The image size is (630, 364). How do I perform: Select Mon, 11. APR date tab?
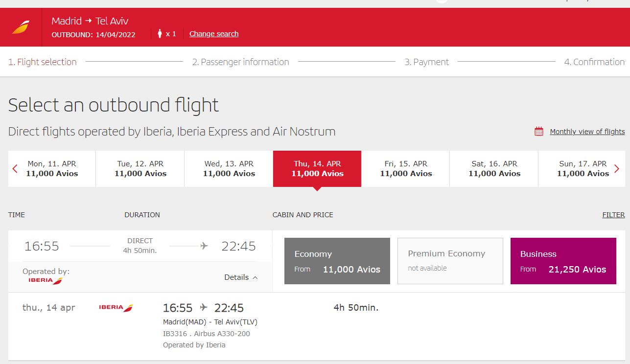[x=52, y=169]
